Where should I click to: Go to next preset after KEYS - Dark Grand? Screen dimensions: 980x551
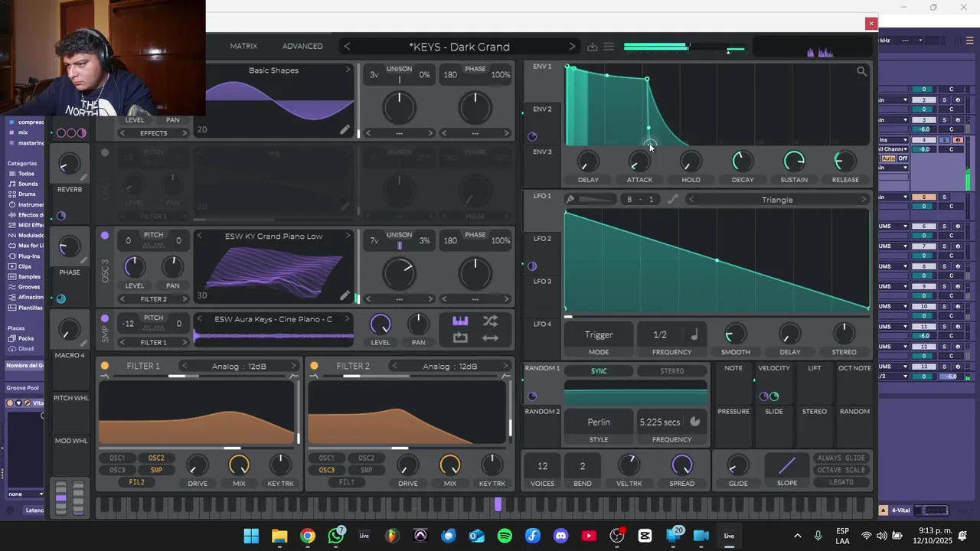[x=572, y=47]
